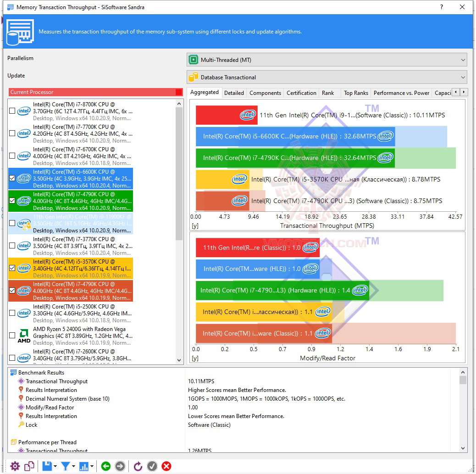This screenshot has height=474, width=476.
Task: Open Performance vs. Power tab
Action: [x=401, y=93]
